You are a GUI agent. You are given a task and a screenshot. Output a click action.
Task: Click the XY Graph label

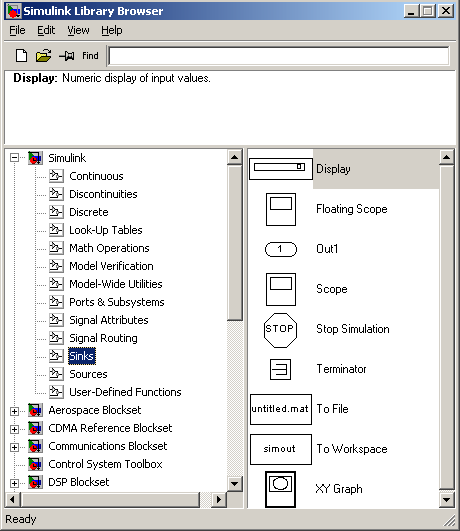tap(339, 489)
